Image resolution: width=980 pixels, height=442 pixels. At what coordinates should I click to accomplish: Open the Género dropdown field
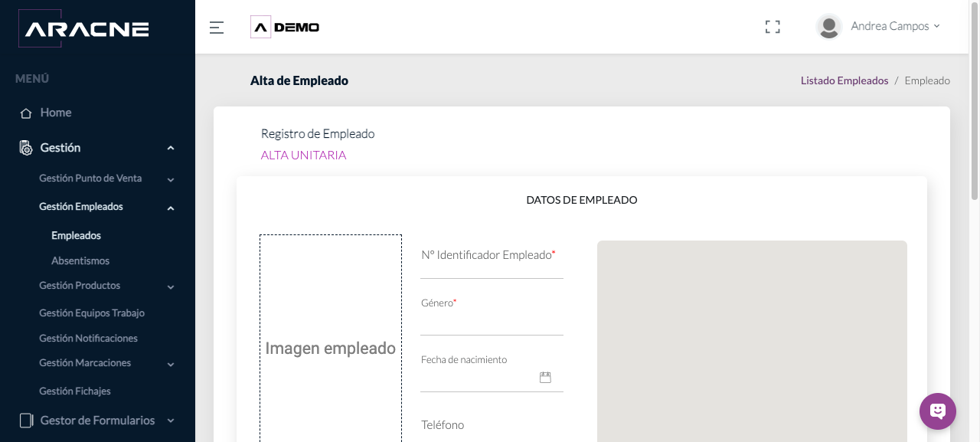click(492, 322)
